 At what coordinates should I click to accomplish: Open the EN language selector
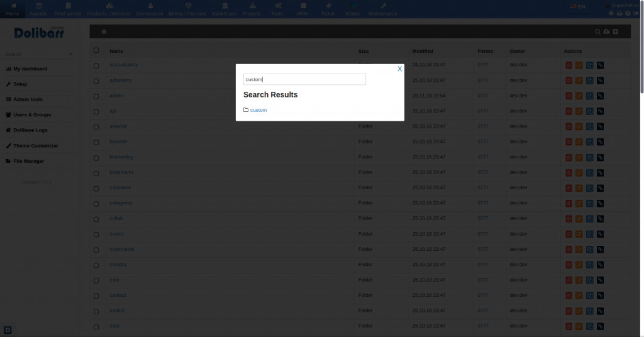pos(577,6)
